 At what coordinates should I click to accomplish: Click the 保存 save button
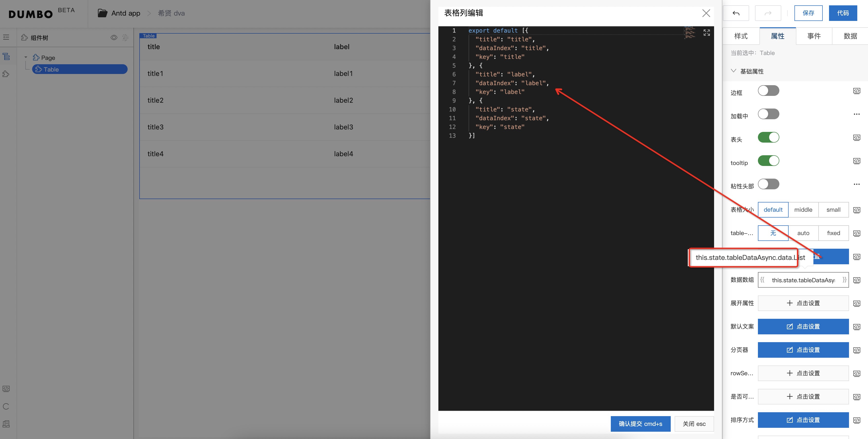click(x=808, y=13)
